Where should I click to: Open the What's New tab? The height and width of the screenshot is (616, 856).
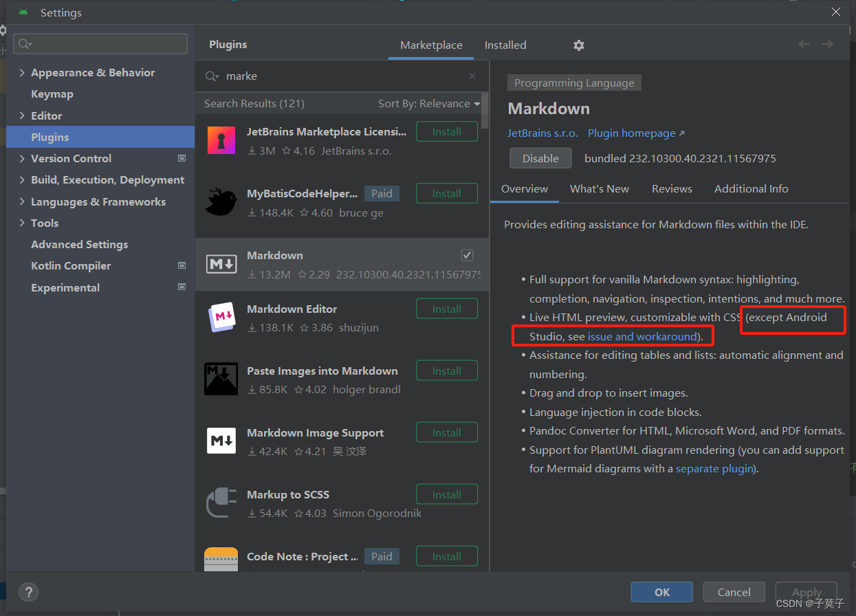click(599, 188)
